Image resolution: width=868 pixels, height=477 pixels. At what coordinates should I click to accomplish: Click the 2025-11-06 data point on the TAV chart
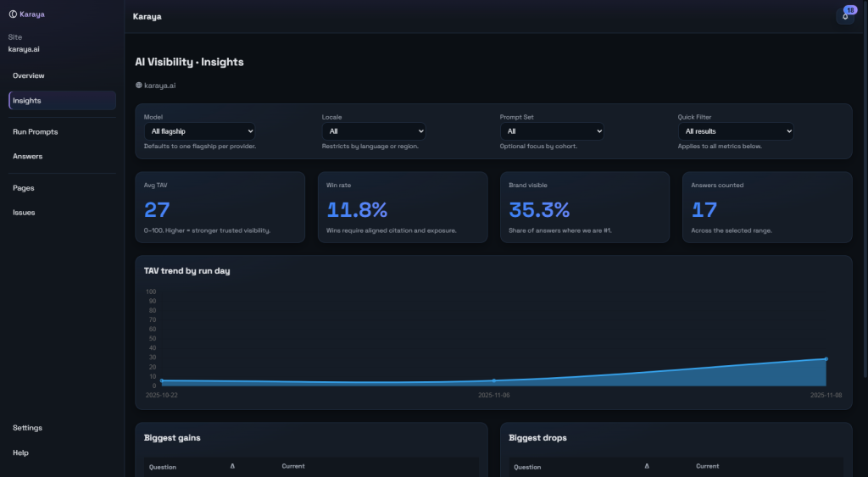[494, 380]
